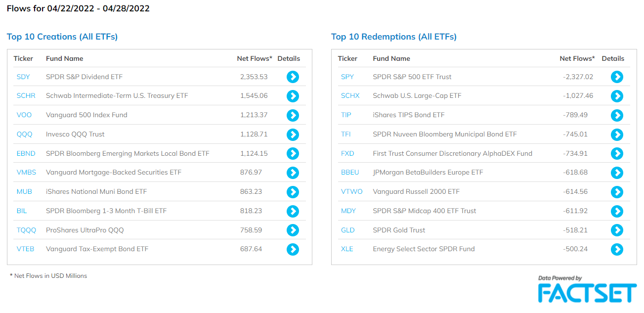The width and height of the screenshot is (644, 313).
Task: Follow the SDY ticker link
Action: pos(23,77)
